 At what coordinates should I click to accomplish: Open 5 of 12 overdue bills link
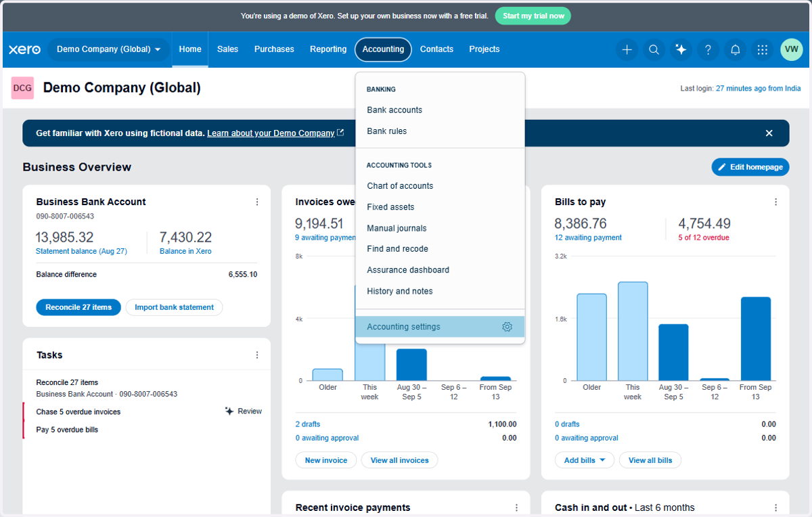pos(704,238)
